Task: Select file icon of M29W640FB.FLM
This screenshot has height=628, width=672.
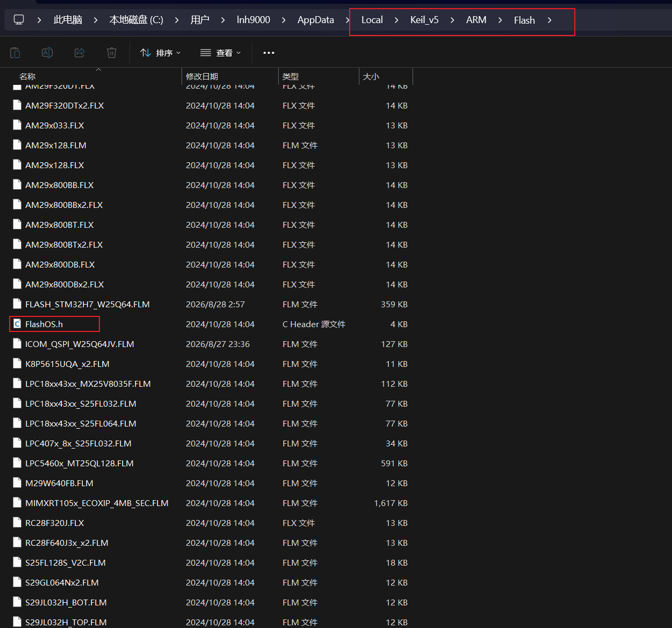Action: pos(17,483)
